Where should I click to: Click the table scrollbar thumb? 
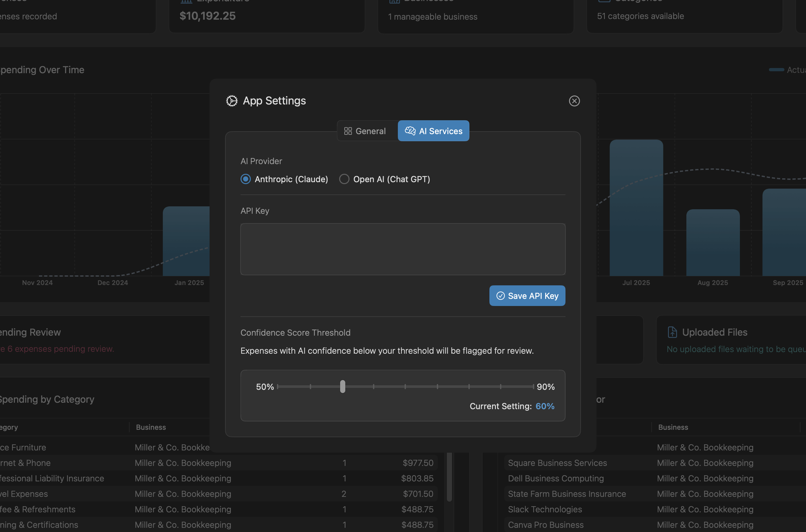coord(449,477)
